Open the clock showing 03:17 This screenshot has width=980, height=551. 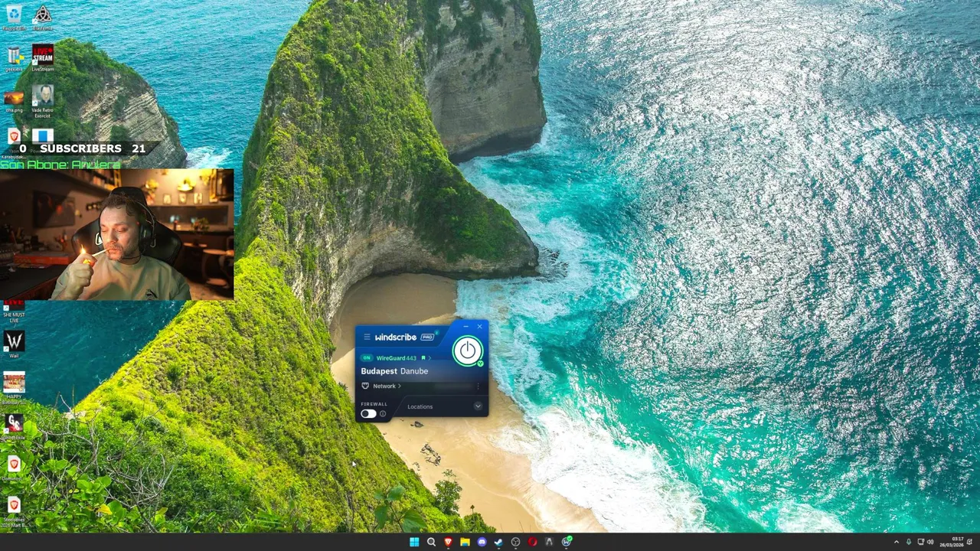(952, 542)
